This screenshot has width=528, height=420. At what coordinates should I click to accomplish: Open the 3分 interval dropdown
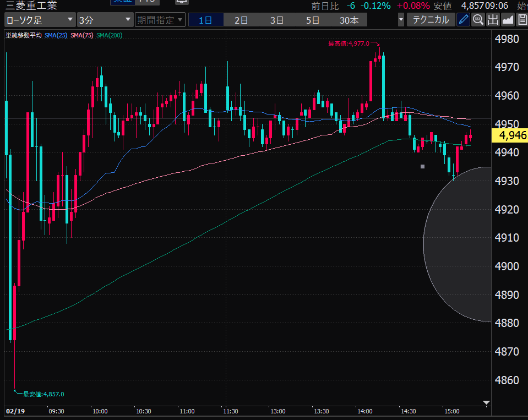105,20
